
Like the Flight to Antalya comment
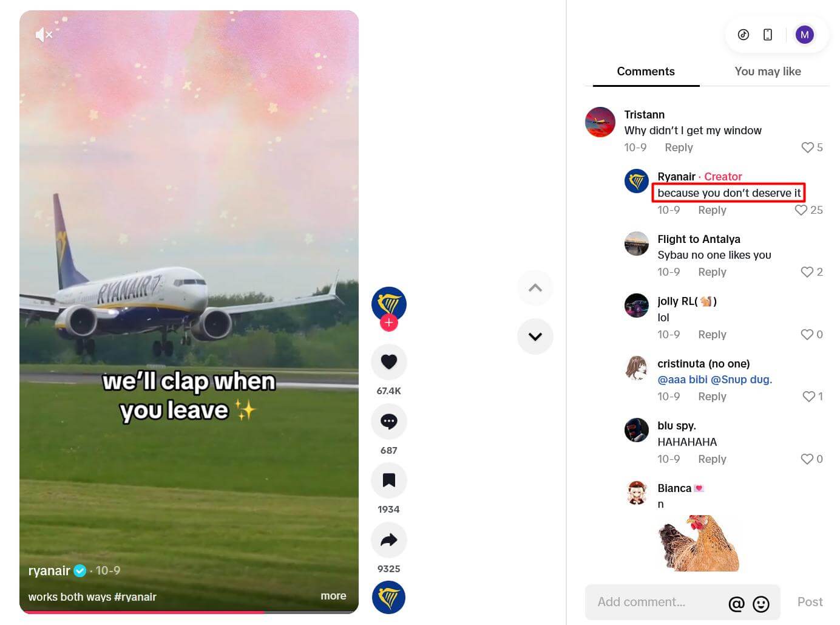[807, 272]
